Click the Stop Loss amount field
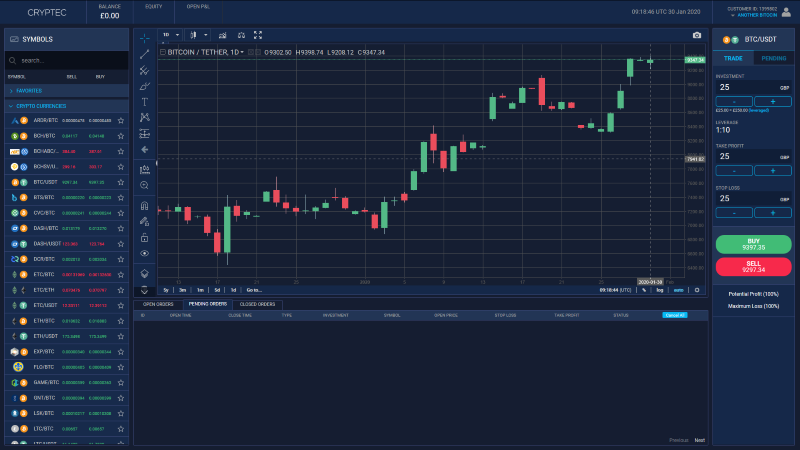The width and height of the screenshot is (800, 450). click(x=754, y=198)
